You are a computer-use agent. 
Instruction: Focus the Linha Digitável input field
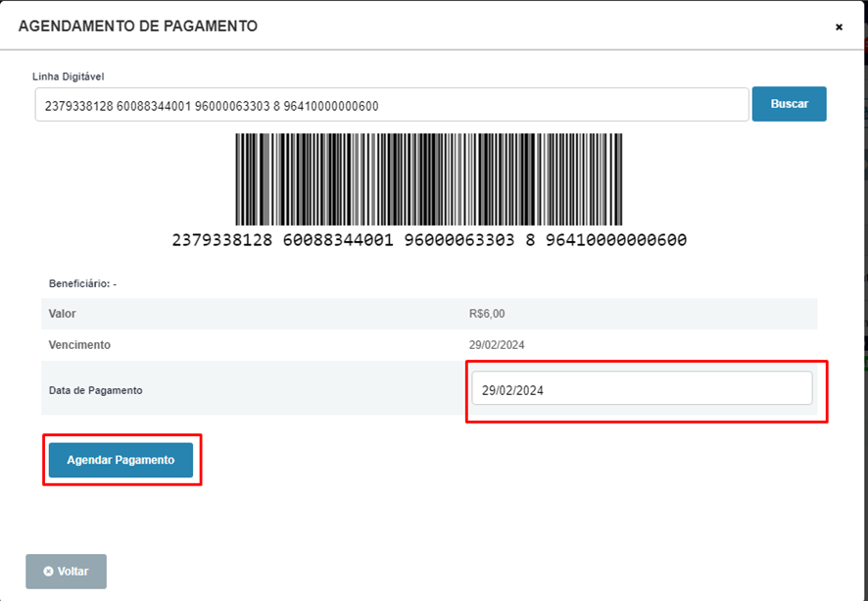coord(392,105)
